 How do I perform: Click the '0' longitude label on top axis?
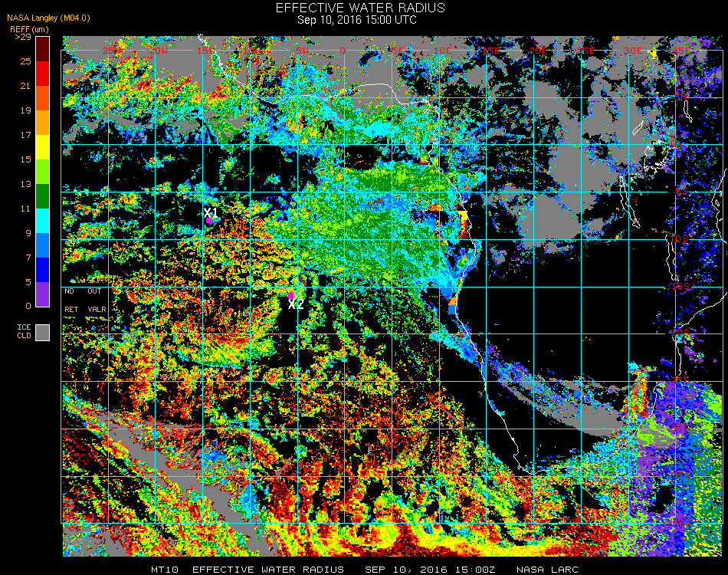pos(343,51)
